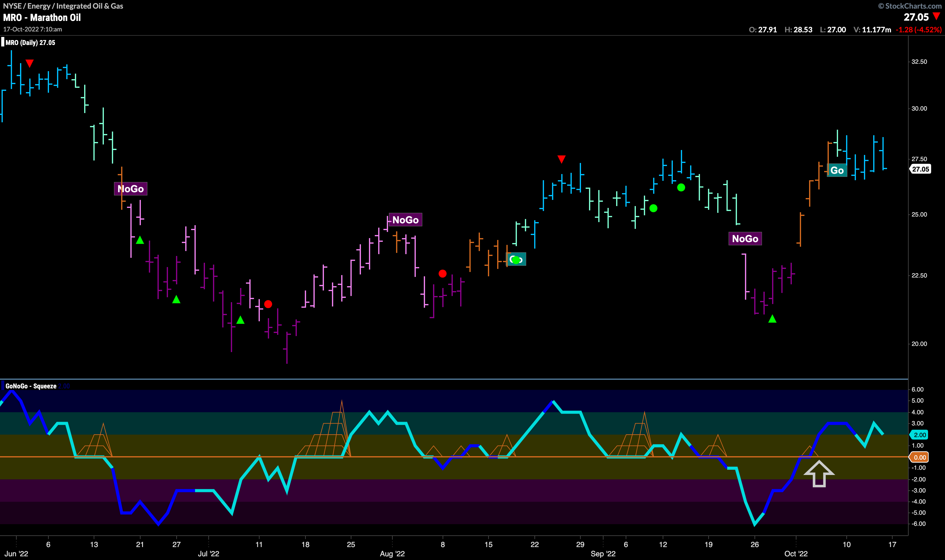Click the green up-triangle in early July
The width and height of the screenshot is (945, 560).
[240, 320]
